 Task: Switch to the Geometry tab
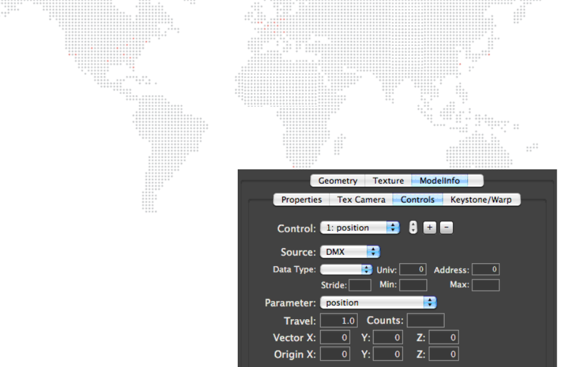pyautogui.click(x=337, y=181)
